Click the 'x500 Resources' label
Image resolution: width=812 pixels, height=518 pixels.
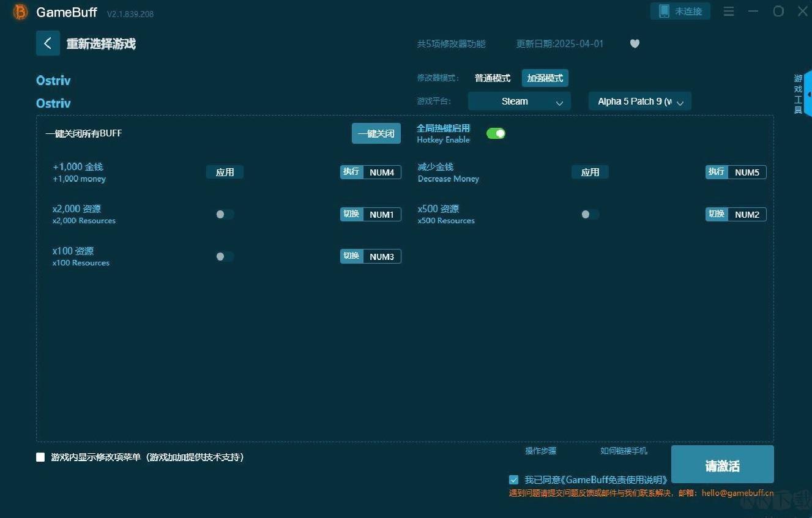tap(446, 221)
